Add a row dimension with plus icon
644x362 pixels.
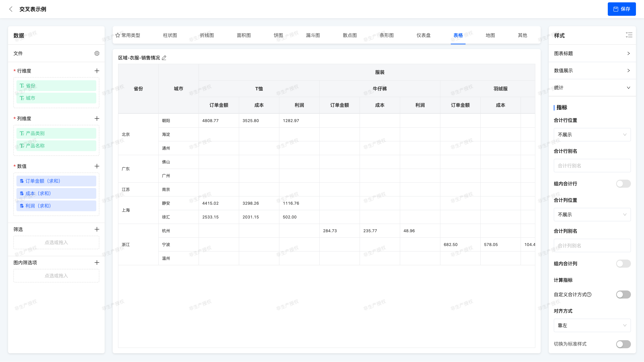(97, 71)
